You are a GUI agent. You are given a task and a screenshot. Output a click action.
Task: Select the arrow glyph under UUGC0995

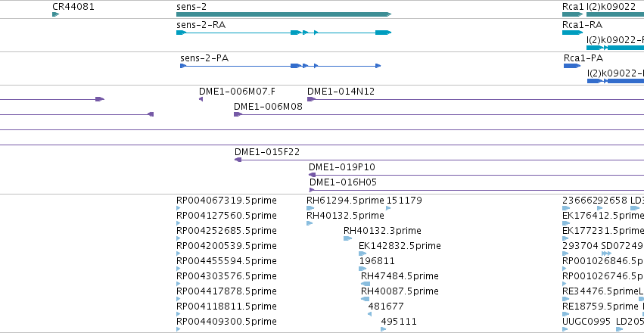tap(565, 329)
